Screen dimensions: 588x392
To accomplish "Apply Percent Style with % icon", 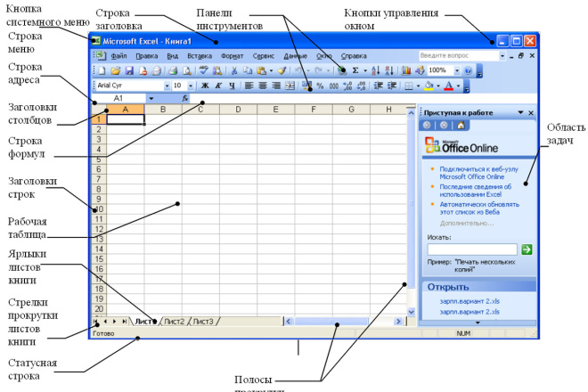I will [320, 86].
